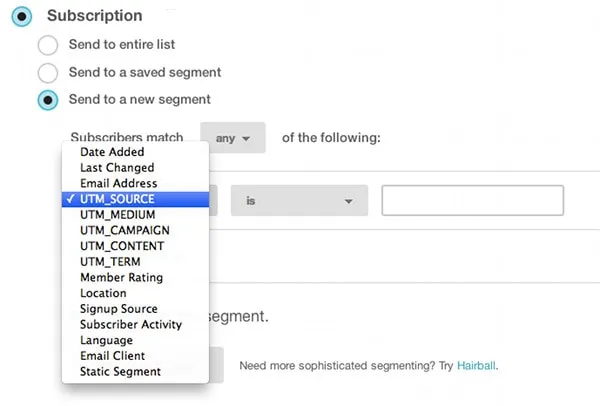This screenshot has height=406, width=600.
Task: Pick UTM_CAMPAIGN menu entry
Action: [123, 230]
